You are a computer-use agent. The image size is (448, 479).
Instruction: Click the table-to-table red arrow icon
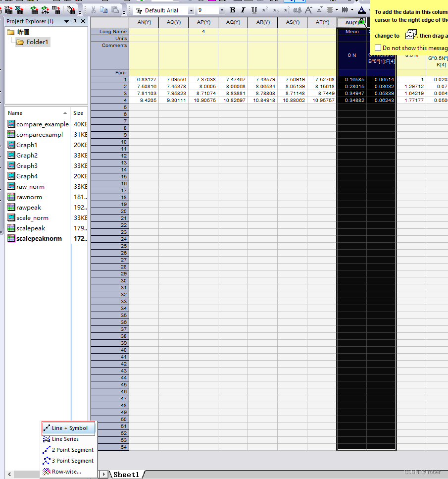56,10
